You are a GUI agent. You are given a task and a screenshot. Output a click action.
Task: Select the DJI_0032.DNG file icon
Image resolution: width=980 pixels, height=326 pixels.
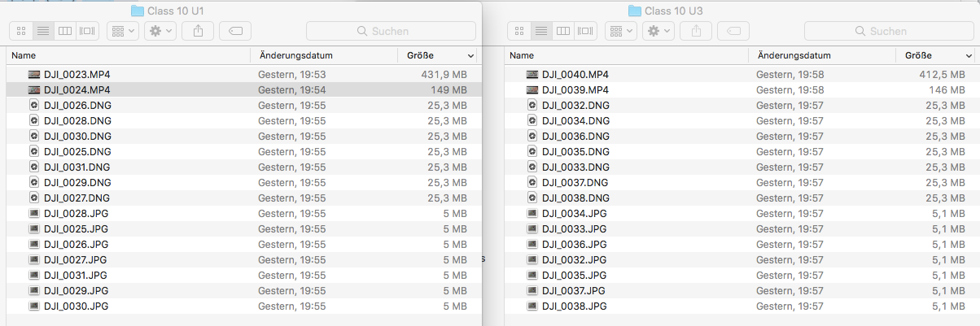[532, 105]
